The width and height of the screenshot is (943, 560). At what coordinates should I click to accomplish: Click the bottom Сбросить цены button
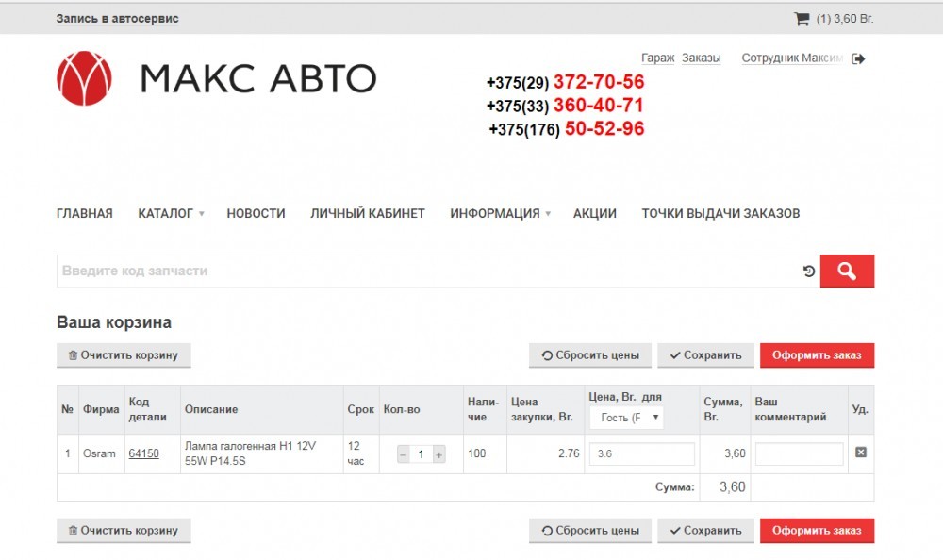point(589,531)
